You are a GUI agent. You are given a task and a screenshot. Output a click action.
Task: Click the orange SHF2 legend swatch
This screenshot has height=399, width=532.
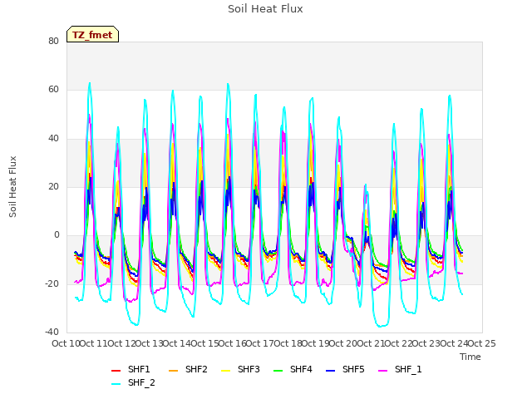tap(174, 371)
